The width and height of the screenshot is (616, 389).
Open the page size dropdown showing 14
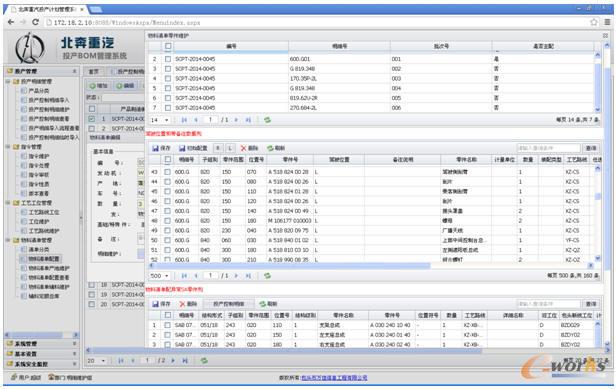(160, 120)
